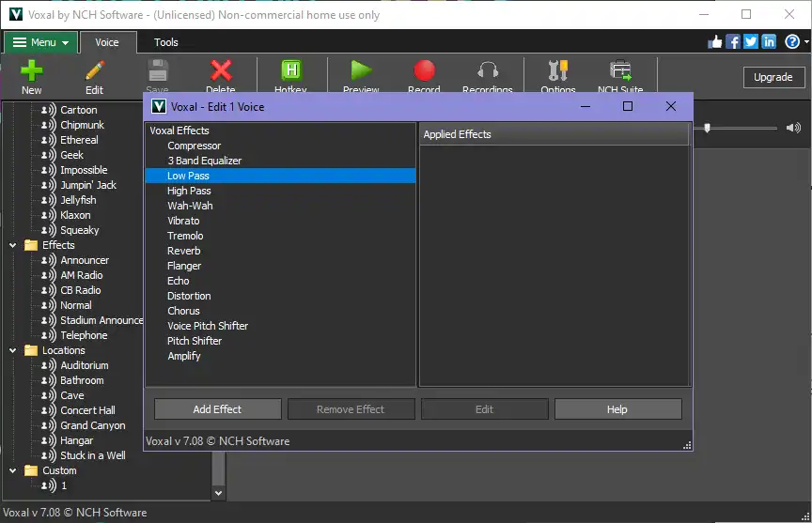Select the Stuck in a Well voice
The height and width of the screenshot is (523, 812).
point(93,455)
